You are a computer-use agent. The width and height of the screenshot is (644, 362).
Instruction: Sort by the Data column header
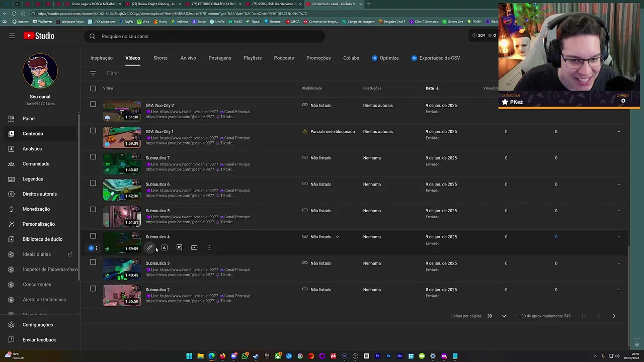pos(432,88)
